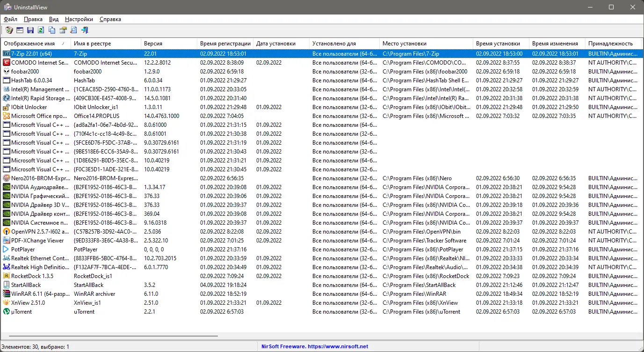Click the Uninstall recycle-bin toolbar icon
Viewport: 644px width, 352px height.
9,30
